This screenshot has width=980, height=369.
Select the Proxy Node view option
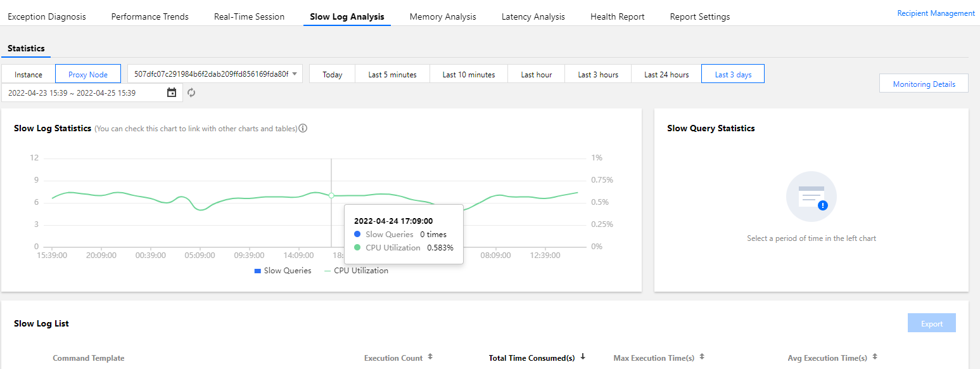pos(88,74)
